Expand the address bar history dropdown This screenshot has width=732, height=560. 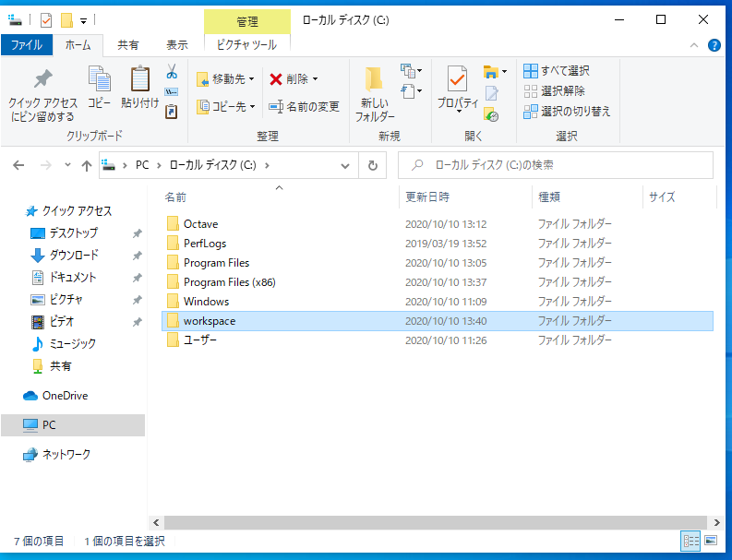[x=345, y=165]
